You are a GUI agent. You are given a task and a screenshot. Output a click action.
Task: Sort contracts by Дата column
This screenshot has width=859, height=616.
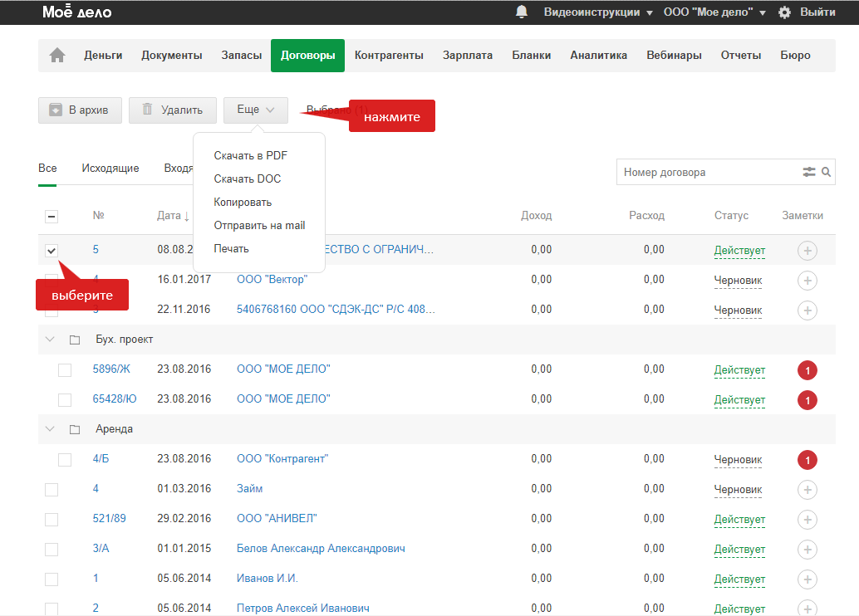click(x=169, y=216)
